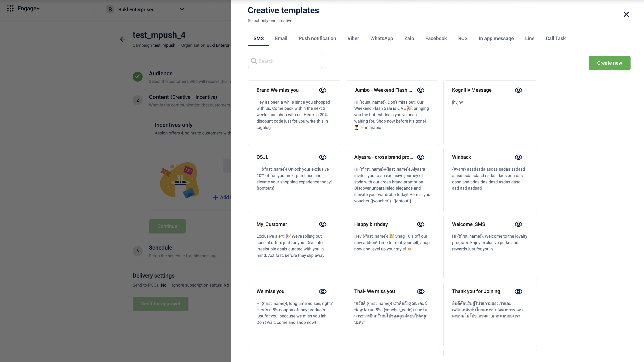Preview the Thai- We miss you template

tap(420, 291)
